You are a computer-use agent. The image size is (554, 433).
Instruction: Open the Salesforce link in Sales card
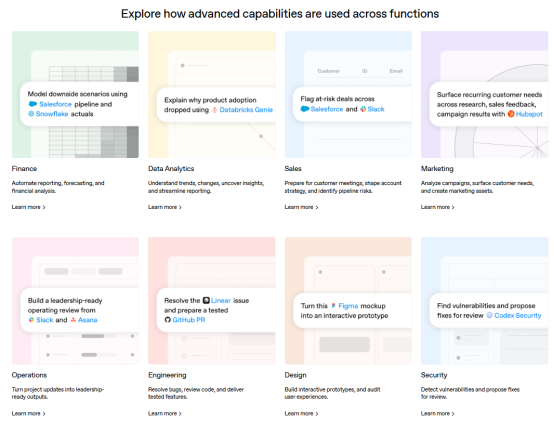327,109
